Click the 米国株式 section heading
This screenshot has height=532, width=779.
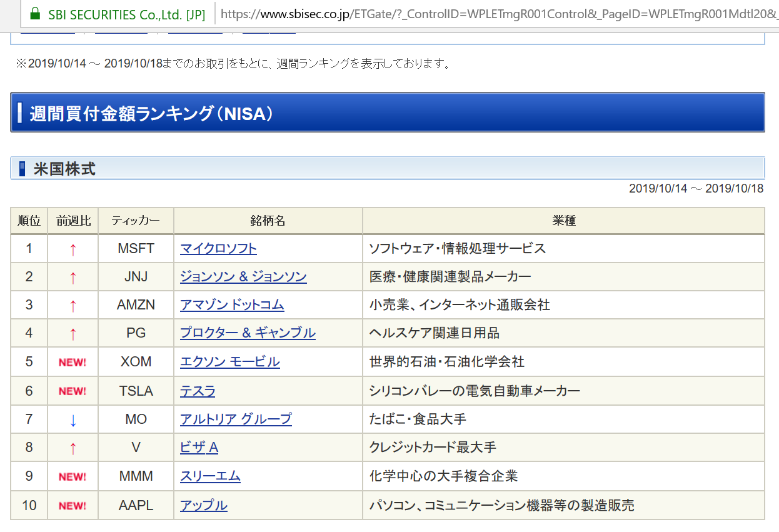point(64,169)
